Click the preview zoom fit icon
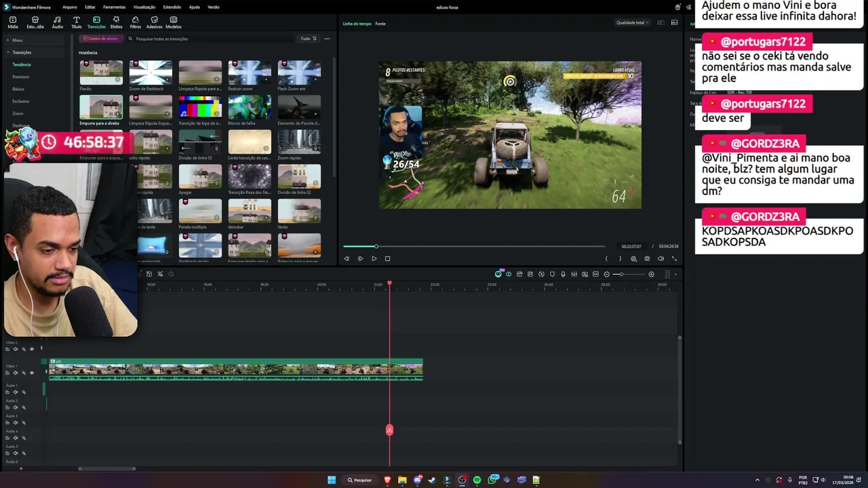Image resolution: width=868 pixels, height=488 pixels. [x=633, y=258]
